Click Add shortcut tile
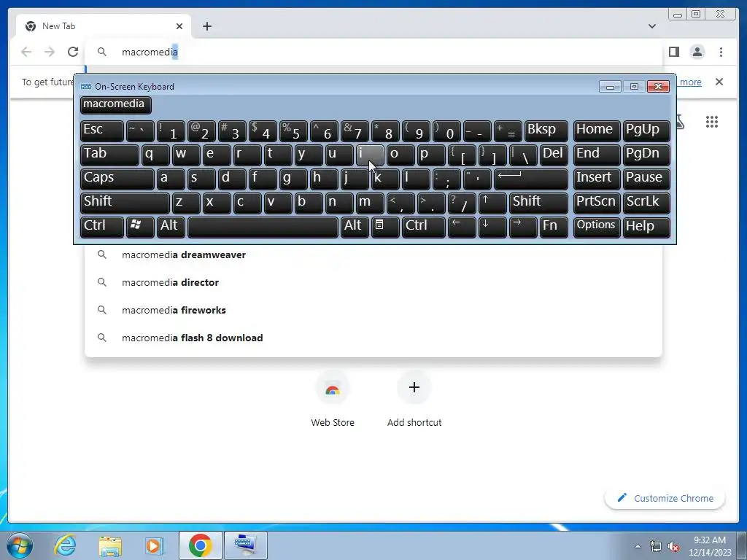The height and width of the screenshot is (560, 747). tap(414, 399)
